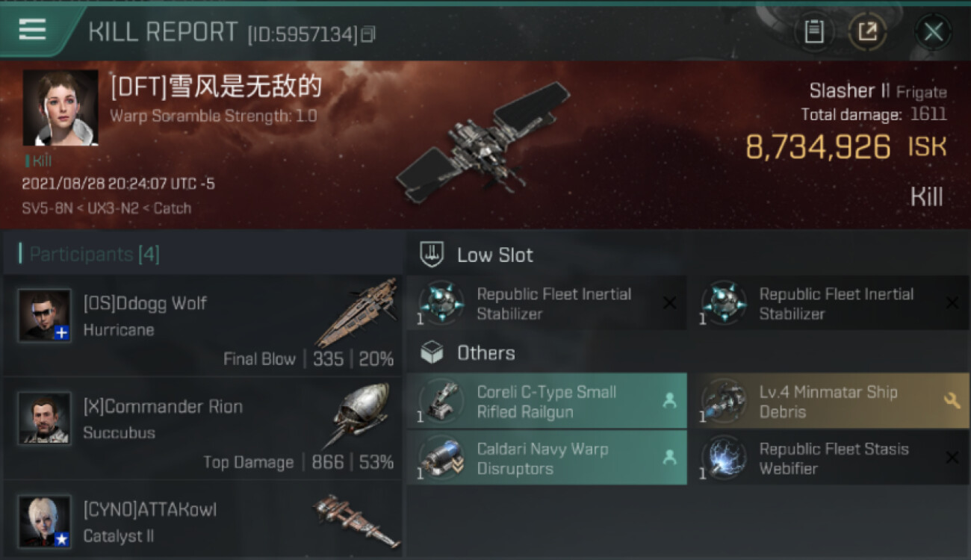Copy kill report ID icon
The image size is (971, 560).
368,34
